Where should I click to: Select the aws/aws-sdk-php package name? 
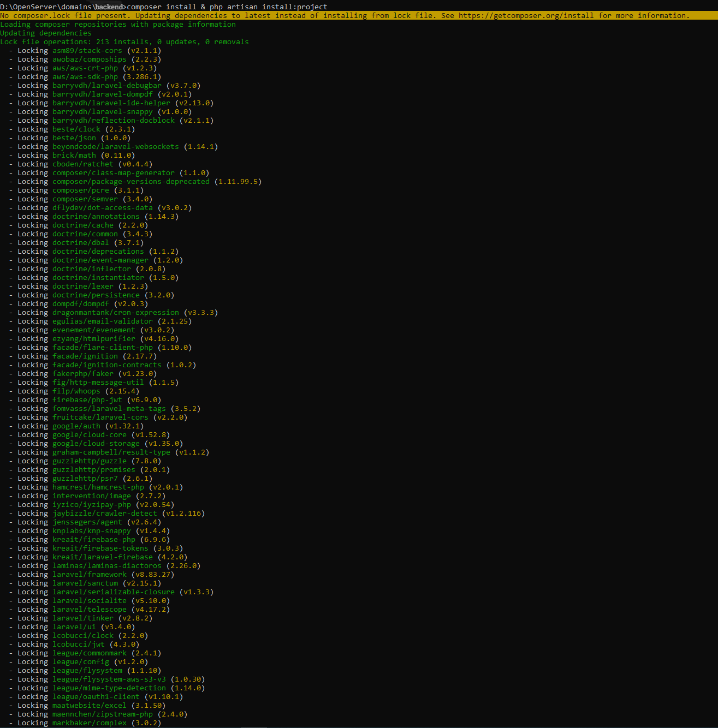coord(85,77)
